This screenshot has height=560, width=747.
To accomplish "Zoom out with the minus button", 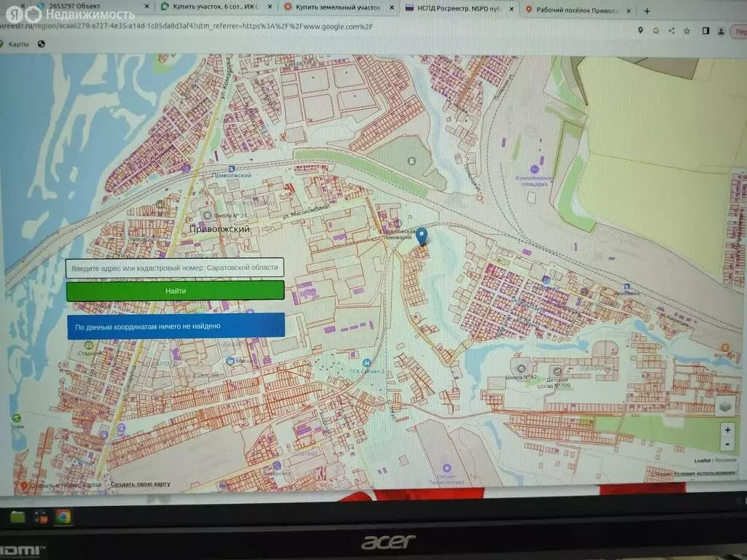I will pos(727,444).
